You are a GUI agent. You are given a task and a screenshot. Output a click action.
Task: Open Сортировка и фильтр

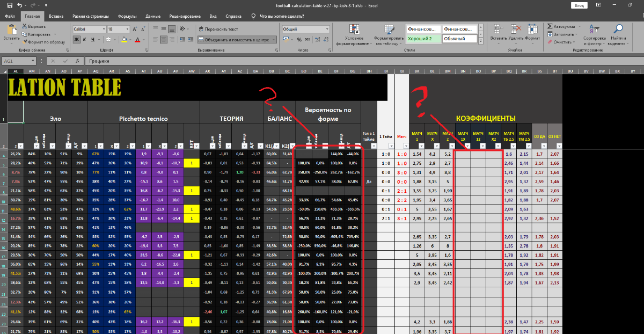(x=595, y=34)
